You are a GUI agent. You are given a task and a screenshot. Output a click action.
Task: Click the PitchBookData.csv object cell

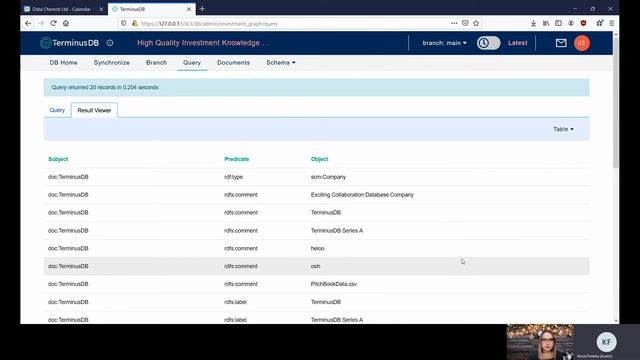click(333, 284)
